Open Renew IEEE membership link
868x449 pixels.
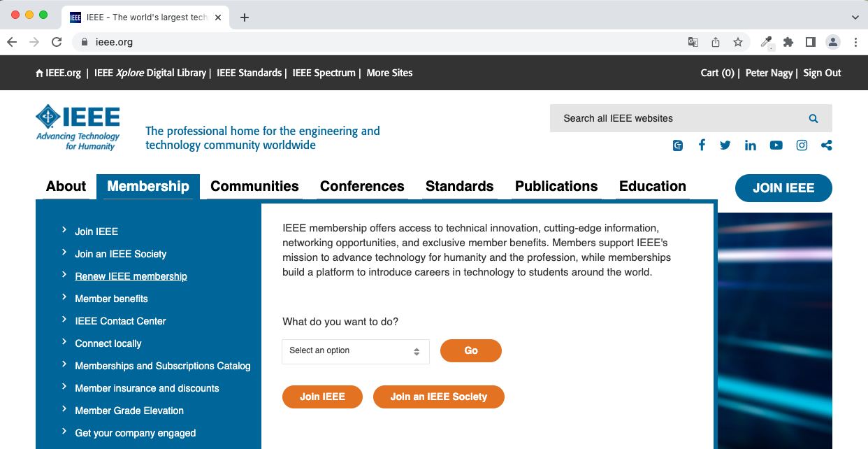coord(131,276)
